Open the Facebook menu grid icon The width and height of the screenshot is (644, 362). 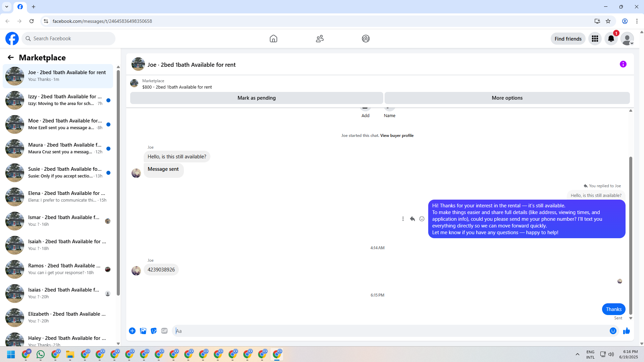[x=595, y=39]
